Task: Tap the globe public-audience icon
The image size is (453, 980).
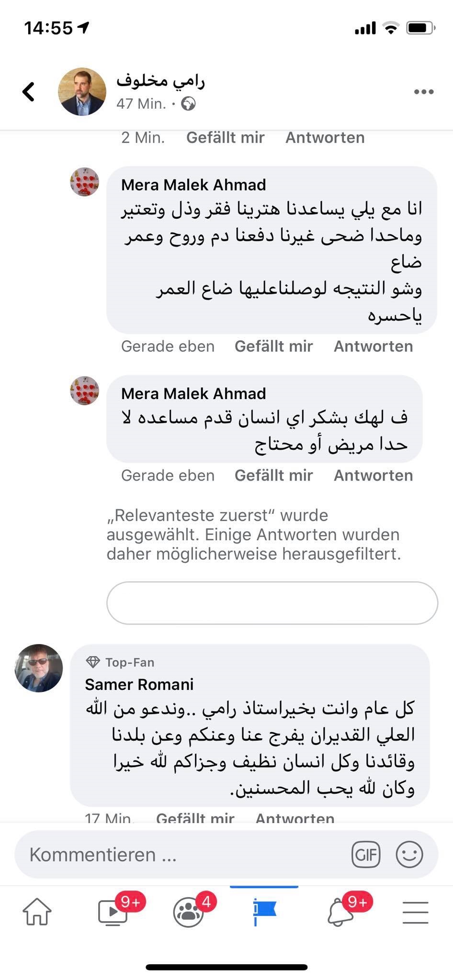Action: click(x=188, y=104)
